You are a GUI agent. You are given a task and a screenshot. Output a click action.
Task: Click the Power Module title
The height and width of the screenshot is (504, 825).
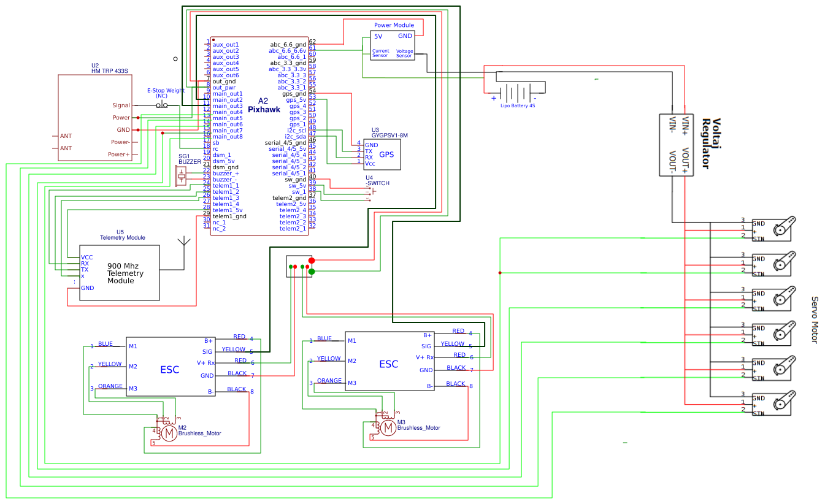click(x=394, y=25)
